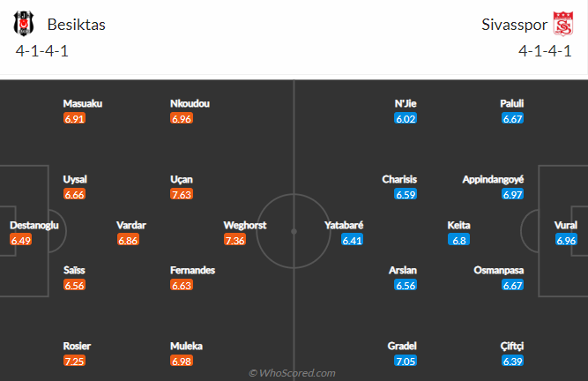Click Keita's 6.8 rating badge
The width and height of the screenshot is (588, 381).
(x=458, y=240)
